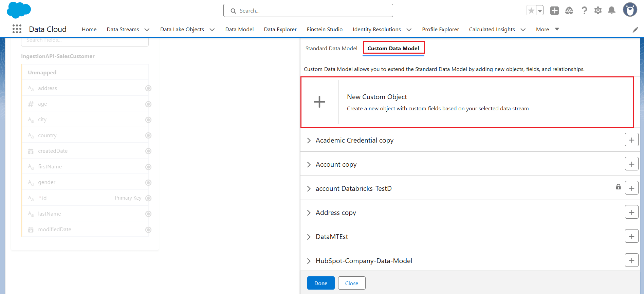The width and height of the screenshot is (644, 294).
Task: Open the Data Explorer nav tab
Action: [280, 30]
